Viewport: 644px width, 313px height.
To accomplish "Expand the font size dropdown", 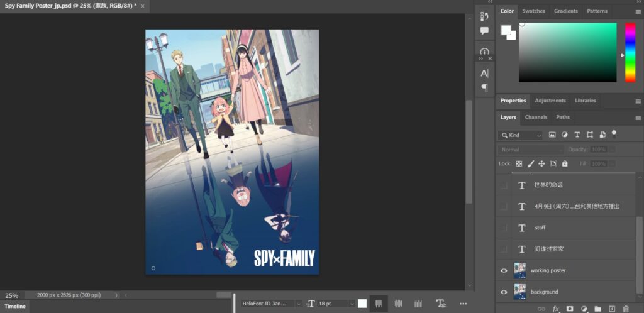I will click(352, 304).
